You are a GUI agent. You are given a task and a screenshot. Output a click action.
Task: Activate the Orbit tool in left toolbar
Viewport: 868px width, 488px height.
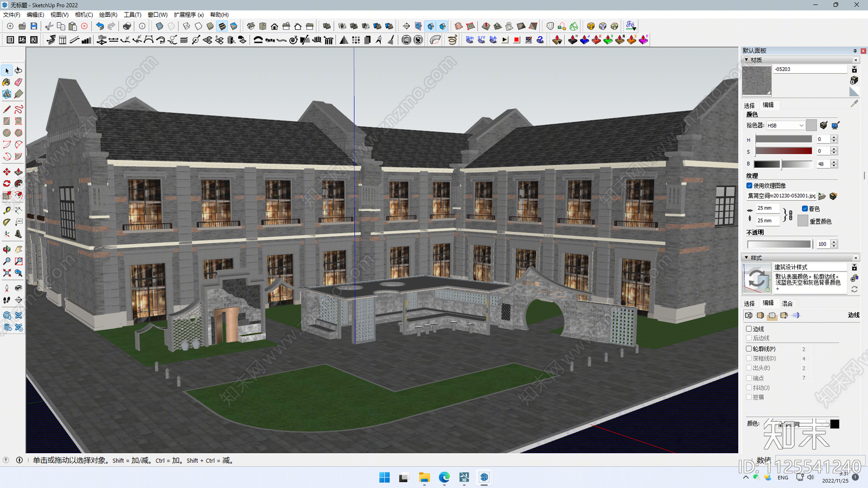coord(7,249)
